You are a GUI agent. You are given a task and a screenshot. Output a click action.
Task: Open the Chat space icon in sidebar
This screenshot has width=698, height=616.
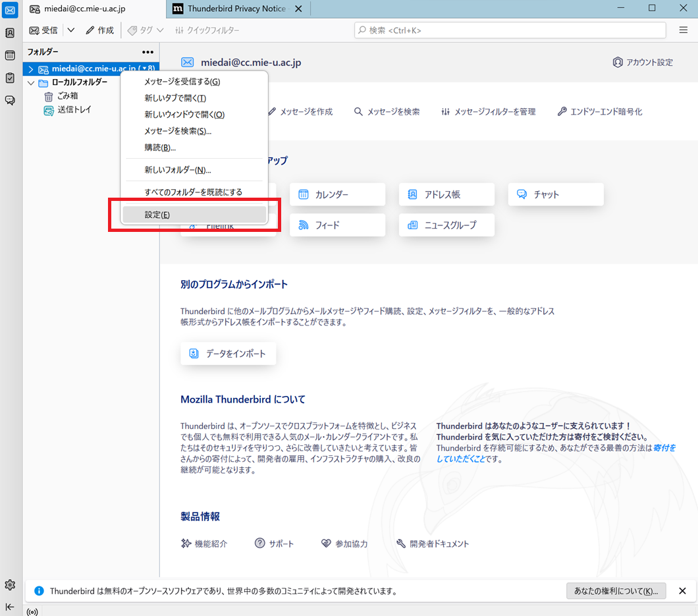10,100
